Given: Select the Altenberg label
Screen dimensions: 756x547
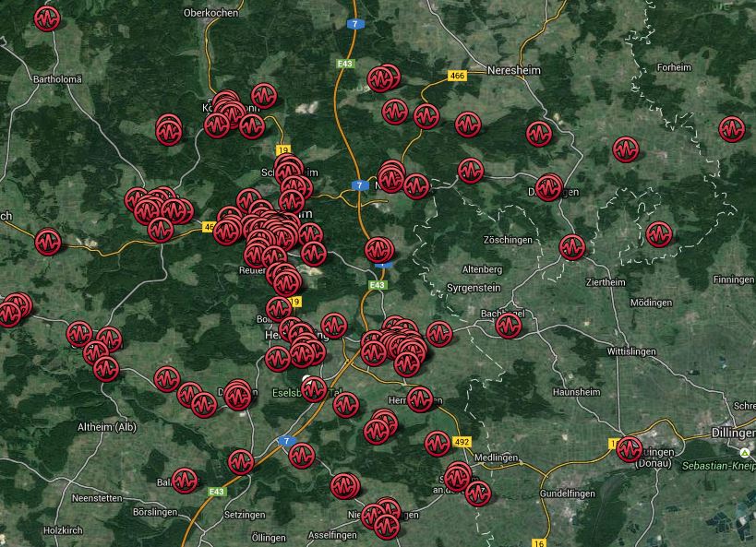Looking at the screenshot, I should (x=482, y=269).
